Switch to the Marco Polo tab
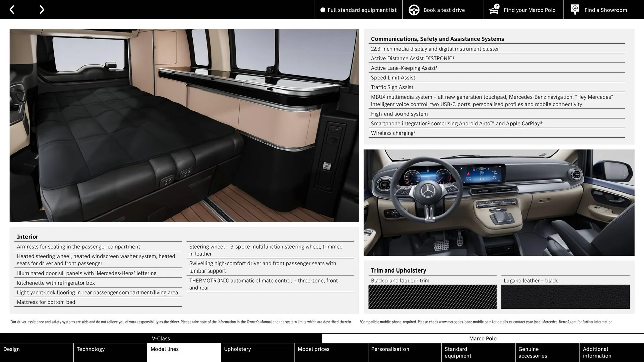 [483, 338]
